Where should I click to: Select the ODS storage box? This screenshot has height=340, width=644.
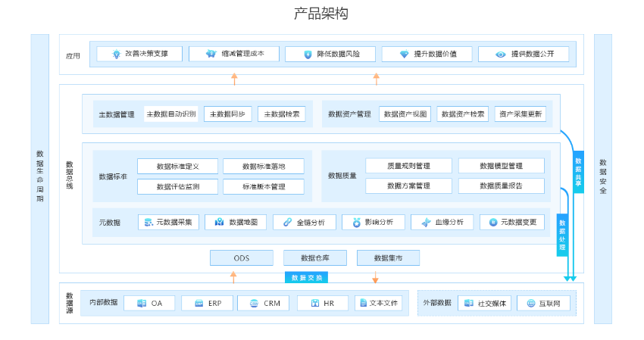(241, 258)
